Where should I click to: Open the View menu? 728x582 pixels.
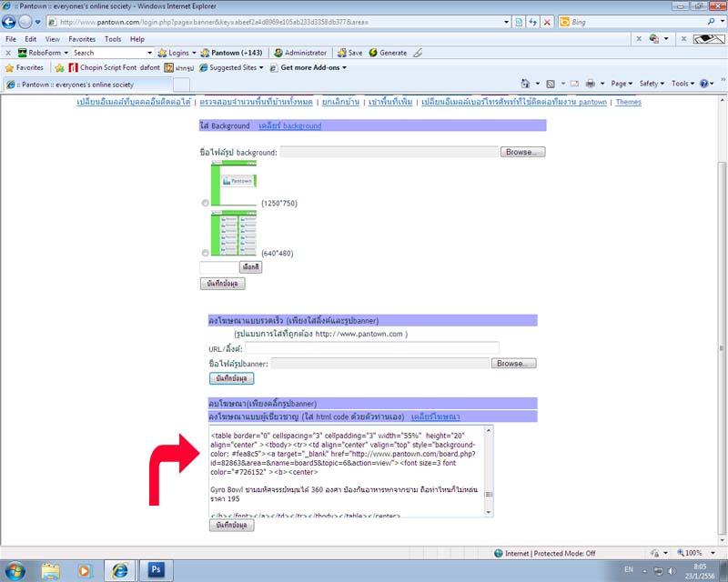53,39
